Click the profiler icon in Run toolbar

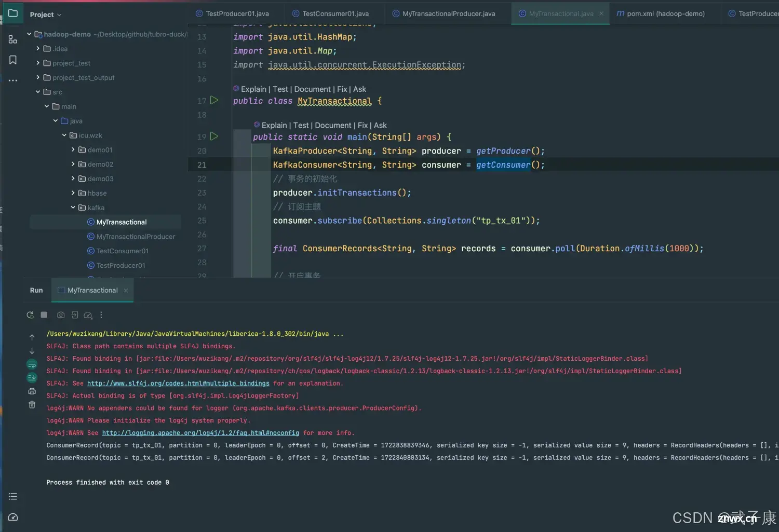88,315
